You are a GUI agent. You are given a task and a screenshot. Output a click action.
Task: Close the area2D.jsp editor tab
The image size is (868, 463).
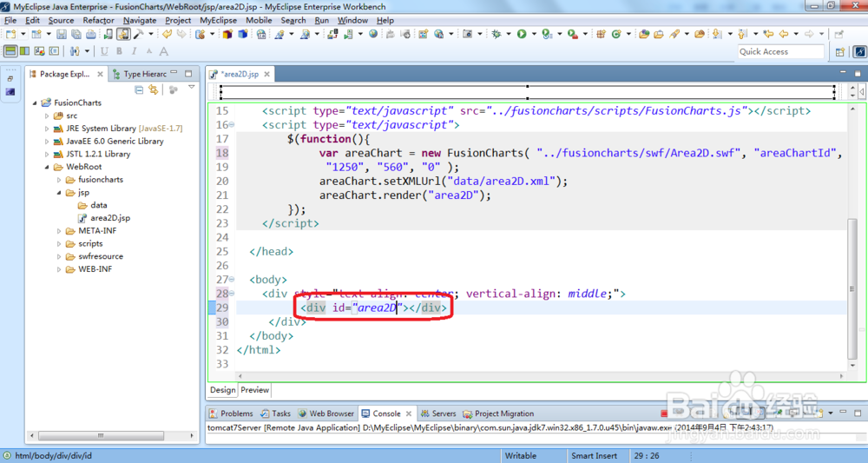tap(266, 74)
